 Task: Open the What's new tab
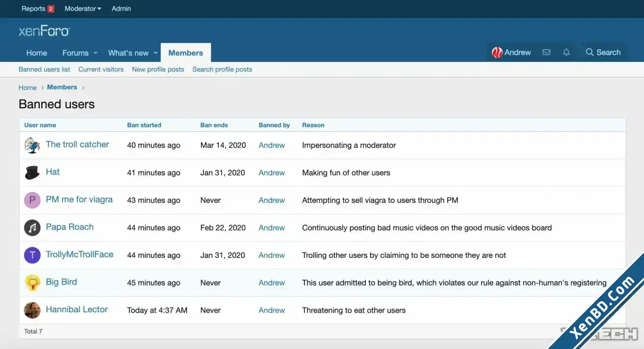pyautogui.click(x=128, y=53)
